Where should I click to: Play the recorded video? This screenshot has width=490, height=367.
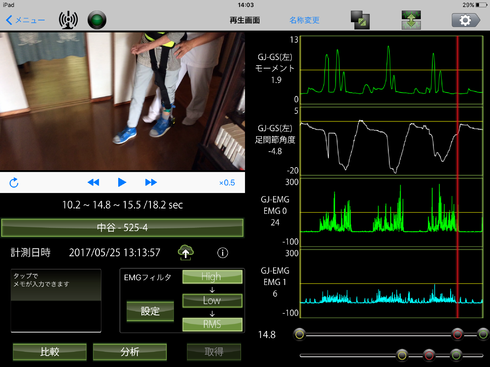(122, 182)
